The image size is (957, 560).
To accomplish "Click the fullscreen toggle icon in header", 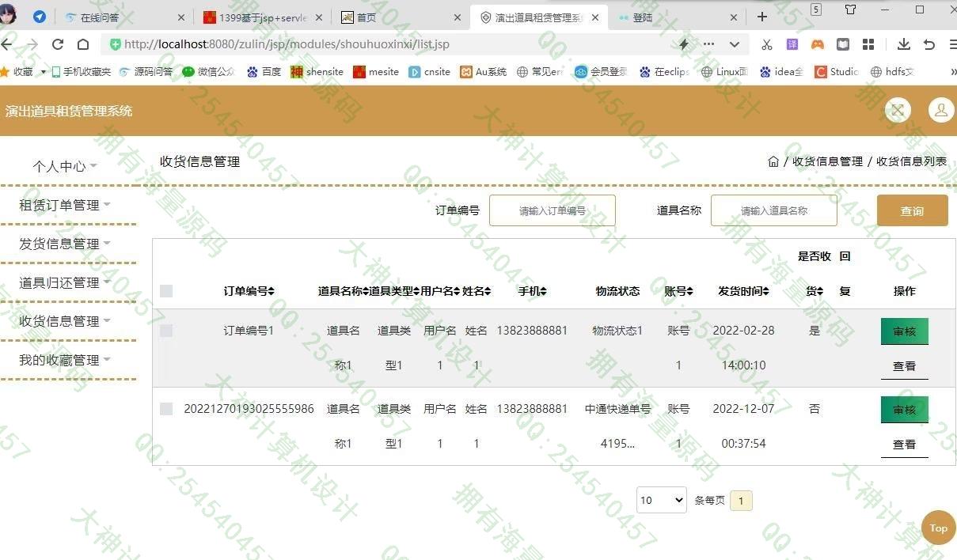I will pos(898,111).
